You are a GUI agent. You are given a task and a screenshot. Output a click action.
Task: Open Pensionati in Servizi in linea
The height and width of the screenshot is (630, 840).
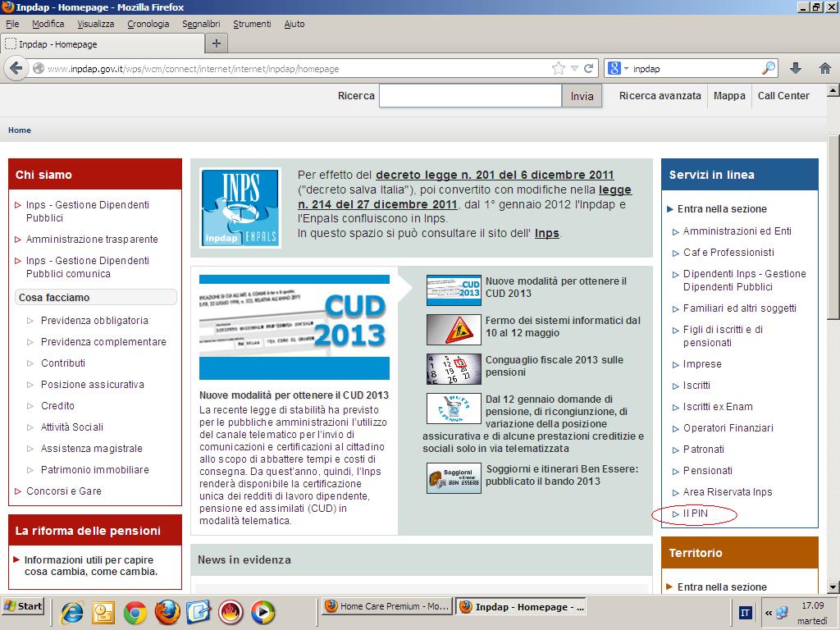[708, 471]
